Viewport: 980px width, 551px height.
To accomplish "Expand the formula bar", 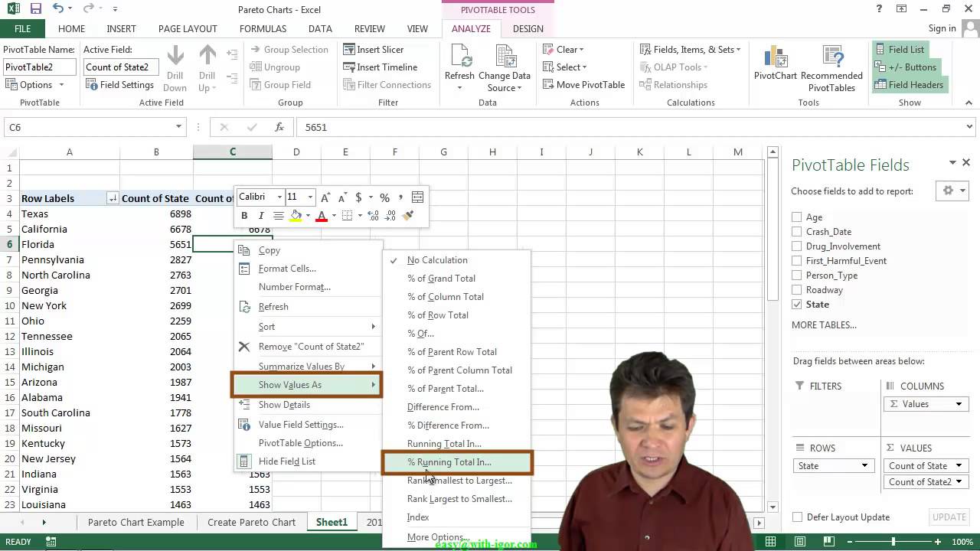I will [x=970, y=127].
